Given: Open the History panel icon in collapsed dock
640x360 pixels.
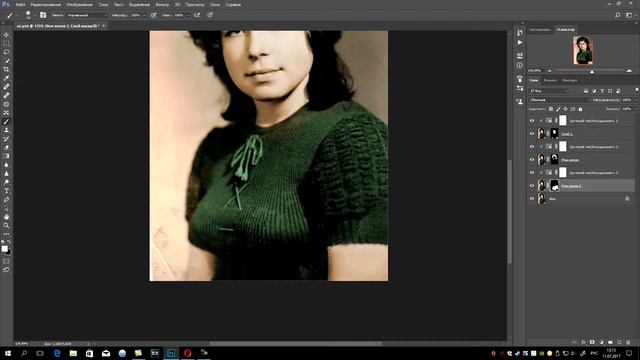Looking at the screenshot, I should point(520,33).
